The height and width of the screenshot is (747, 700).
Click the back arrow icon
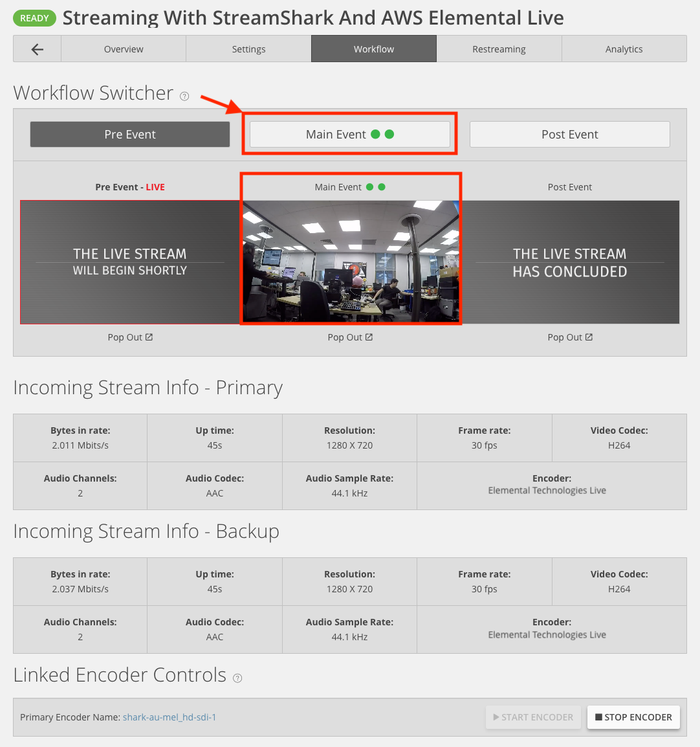(x=37, y=49)
